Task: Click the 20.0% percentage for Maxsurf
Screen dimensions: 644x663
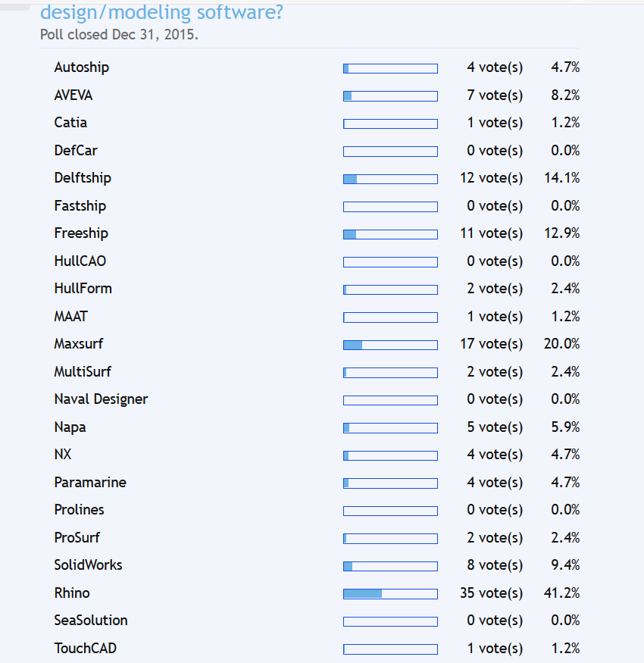Action: click(561, 344)
